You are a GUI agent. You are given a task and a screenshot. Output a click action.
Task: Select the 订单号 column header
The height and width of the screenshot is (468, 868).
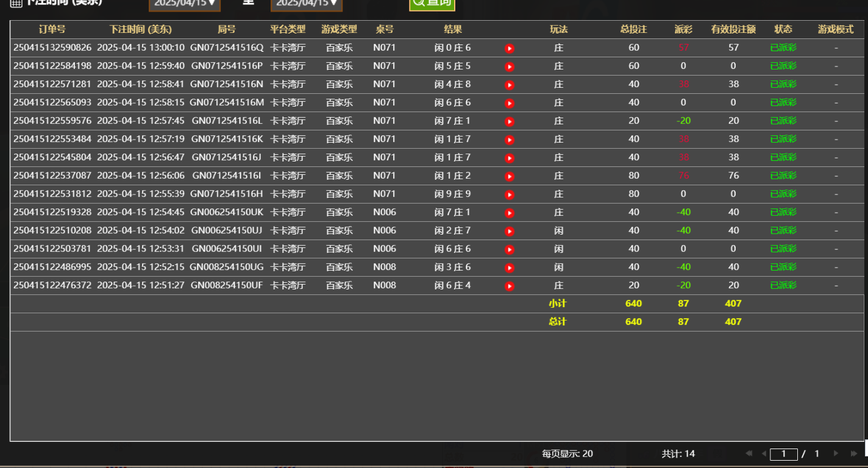52,29
